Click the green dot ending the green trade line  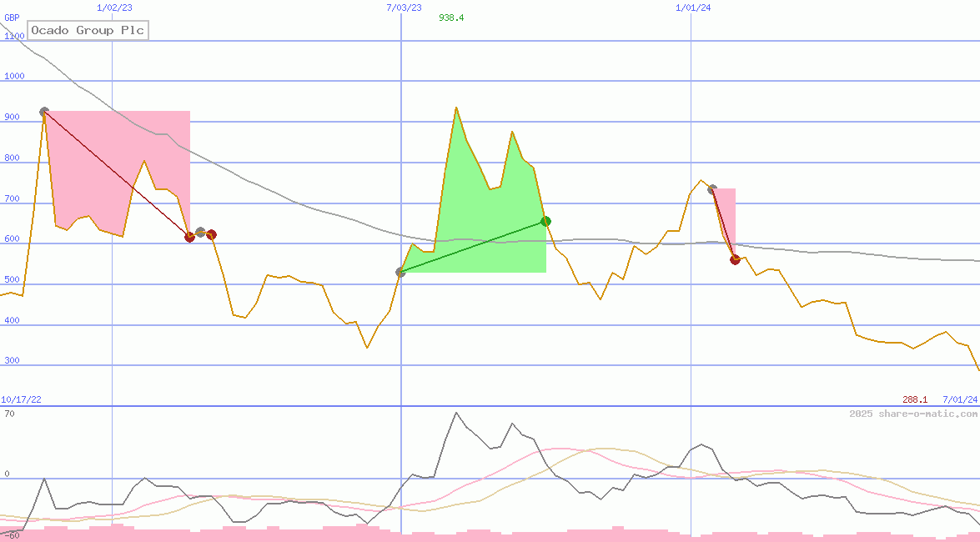coord(545,221)
